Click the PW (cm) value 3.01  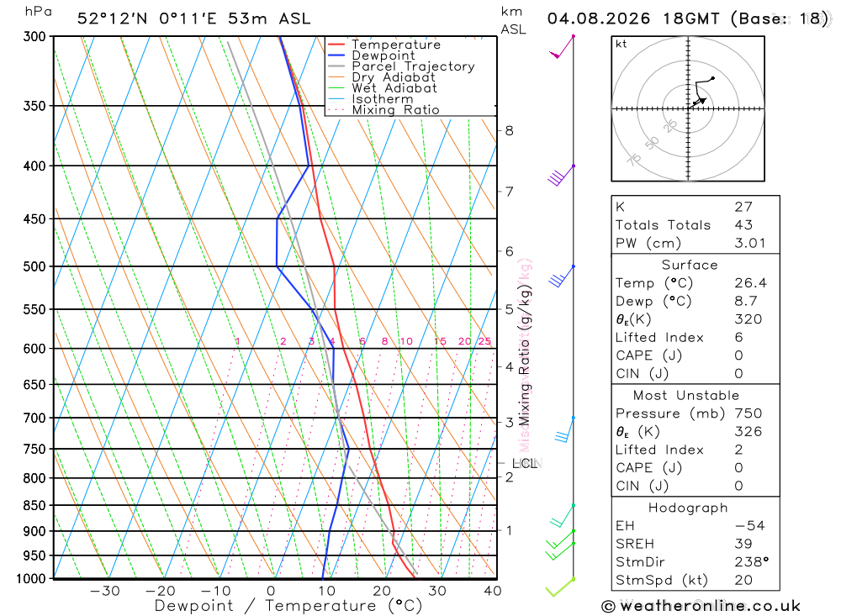click(x=750, y=244)
